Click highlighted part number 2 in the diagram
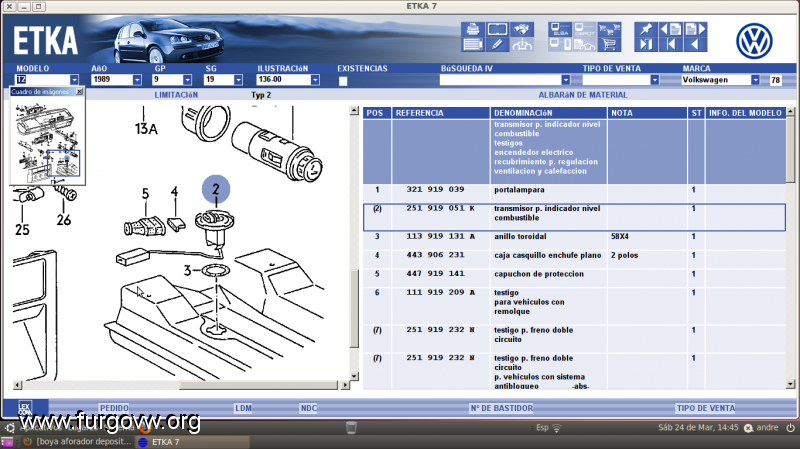The height and width of the screenshot is (449, 800). pyautogui.click(x=216, y=189)
